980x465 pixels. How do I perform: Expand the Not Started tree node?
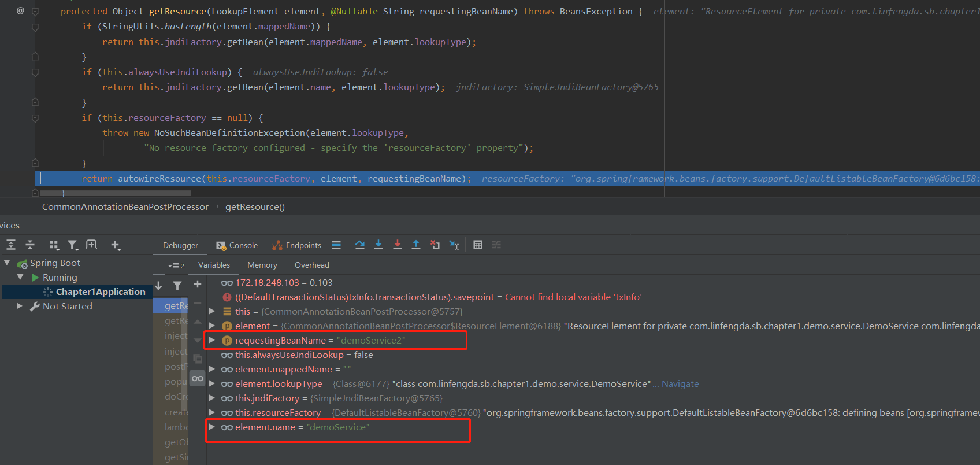20,306
